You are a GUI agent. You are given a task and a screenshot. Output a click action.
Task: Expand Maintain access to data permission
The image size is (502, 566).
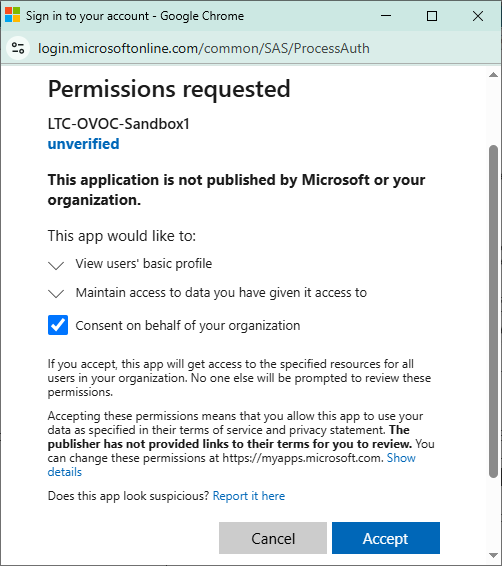coord(56,293)
